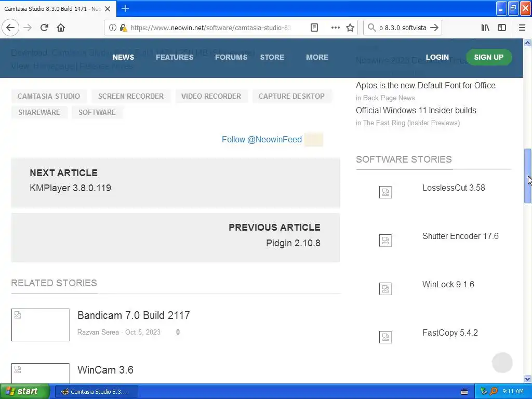This screenshot has width=532, height=399.
Task: Open Bandicam 7.0 Build 2117 story
Action: click(x=134, y=315)
